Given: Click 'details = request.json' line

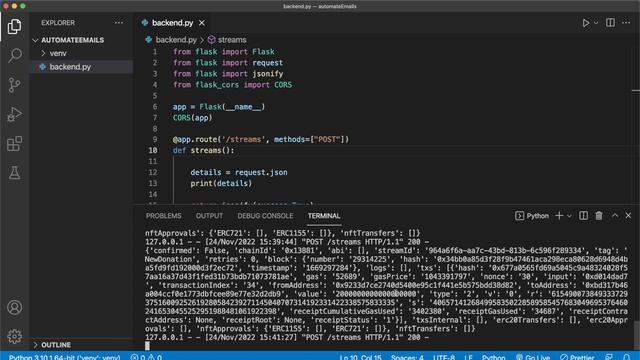Looking at the screenshot, I should [238, 172].
